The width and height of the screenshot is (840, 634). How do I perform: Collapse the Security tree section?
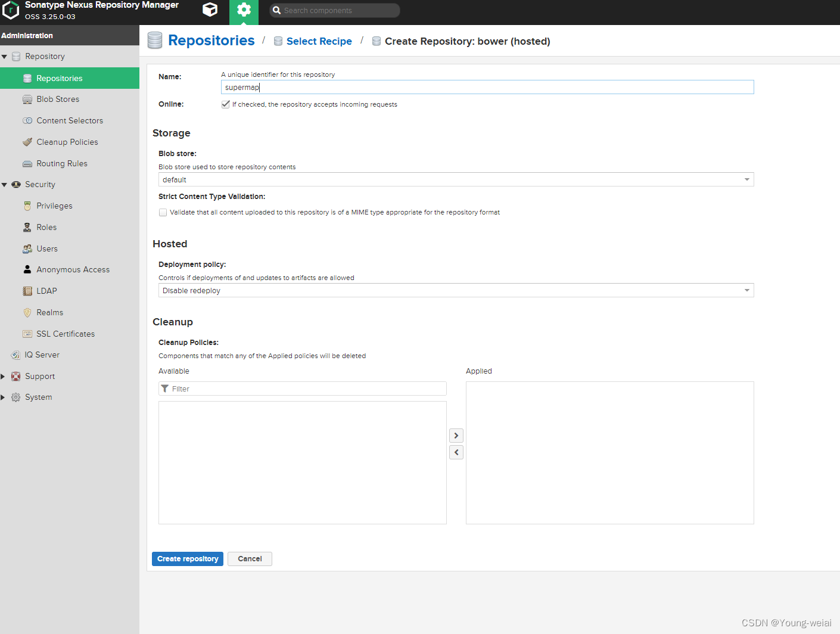(5, 185)
